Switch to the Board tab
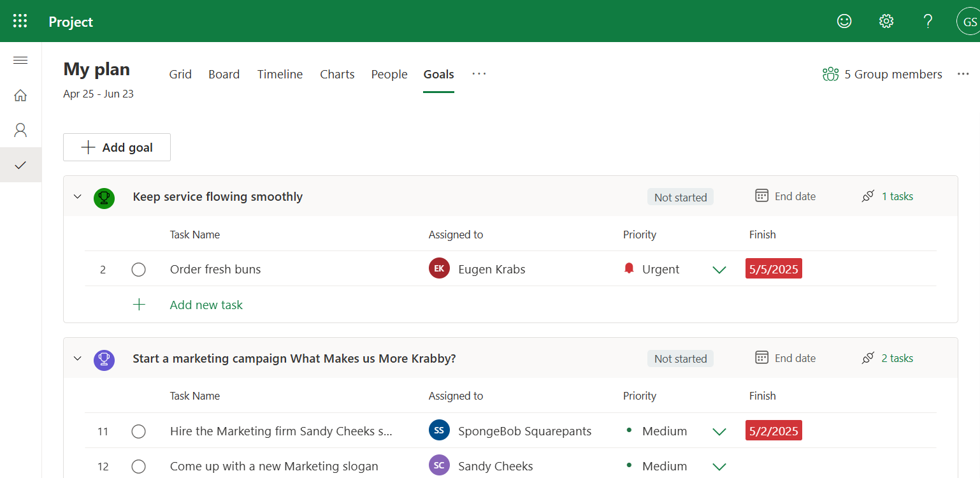 [224, 75]
